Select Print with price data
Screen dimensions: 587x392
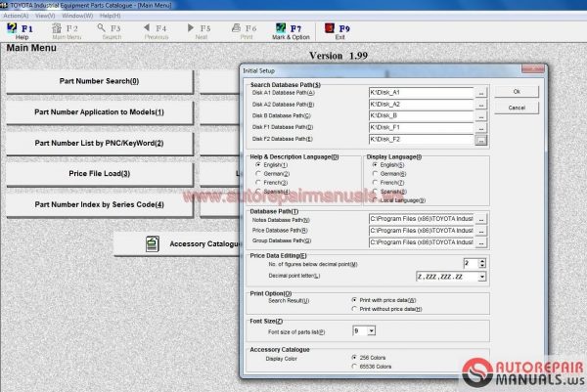pos(354,300)
